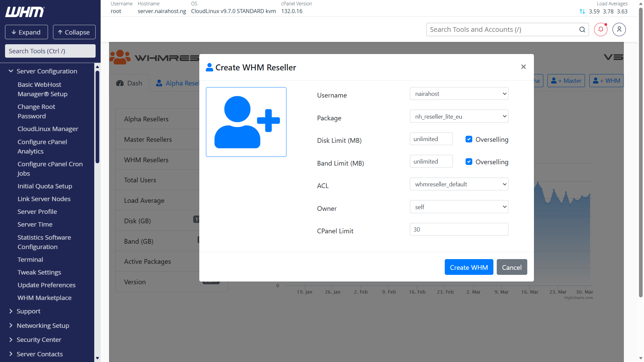
Task: Open the Owner dropdown
Action: 459,207
